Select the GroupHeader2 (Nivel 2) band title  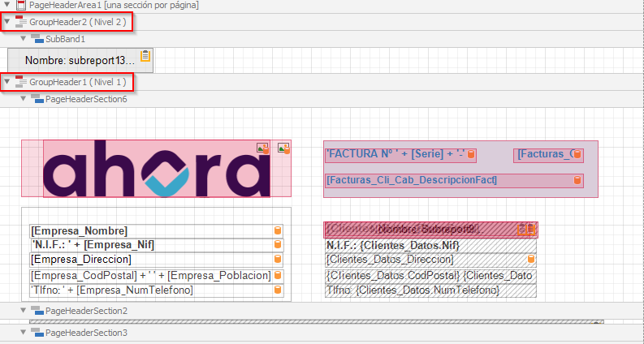pyautogui.click(x=78, y=22)
